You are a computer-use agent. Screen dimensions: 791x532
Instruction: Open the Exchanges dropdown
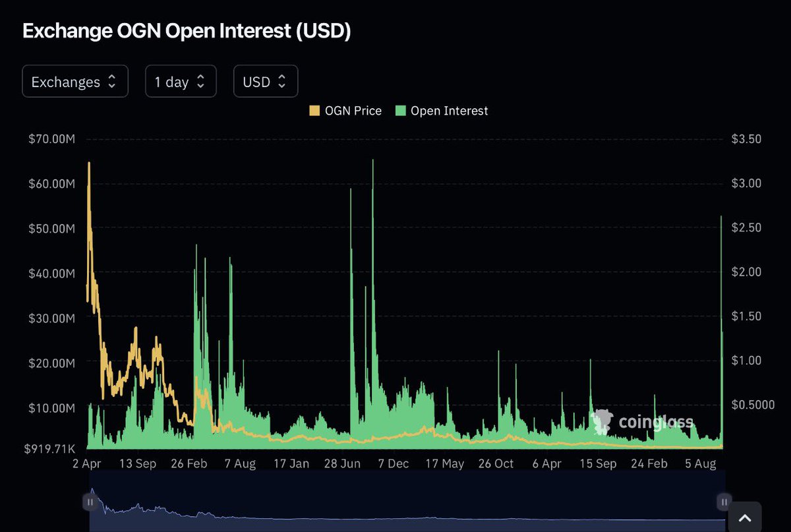(75, 82)
